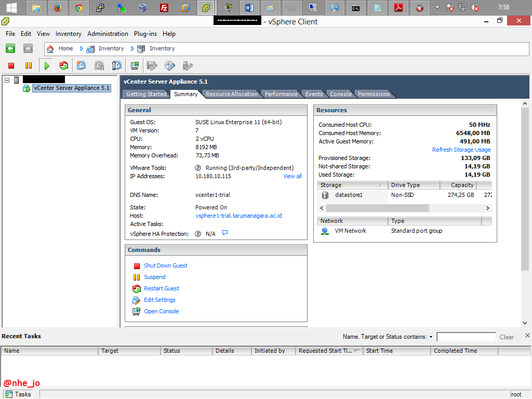Click the Requested Start Time column sort arrow
Screen dimensions: 532x399
click(356, 351)
